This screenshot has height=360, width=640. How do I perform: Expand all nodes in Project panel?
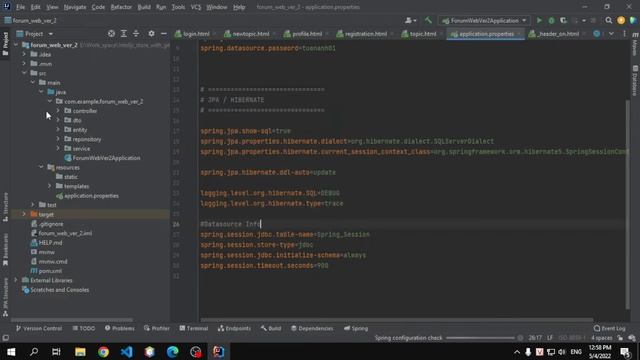(x=124, y=33)
